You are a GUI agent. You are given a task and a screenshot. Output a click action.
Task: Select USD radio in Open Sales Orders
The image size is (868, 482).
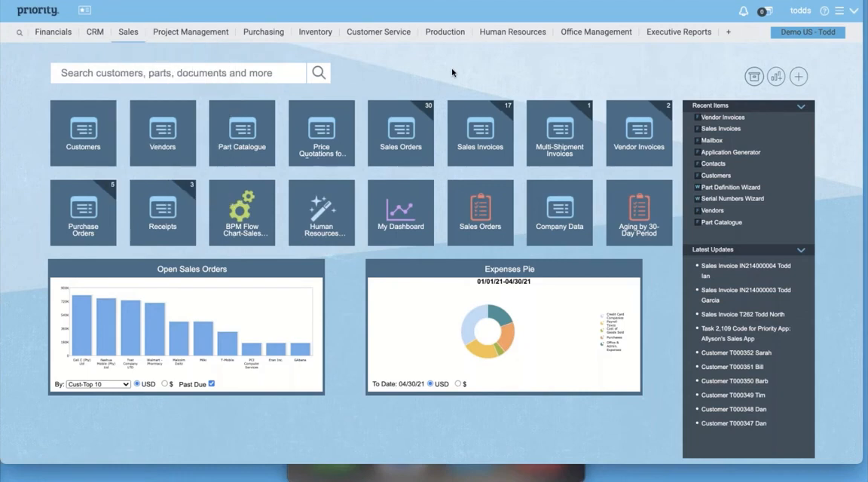[136, 383]
